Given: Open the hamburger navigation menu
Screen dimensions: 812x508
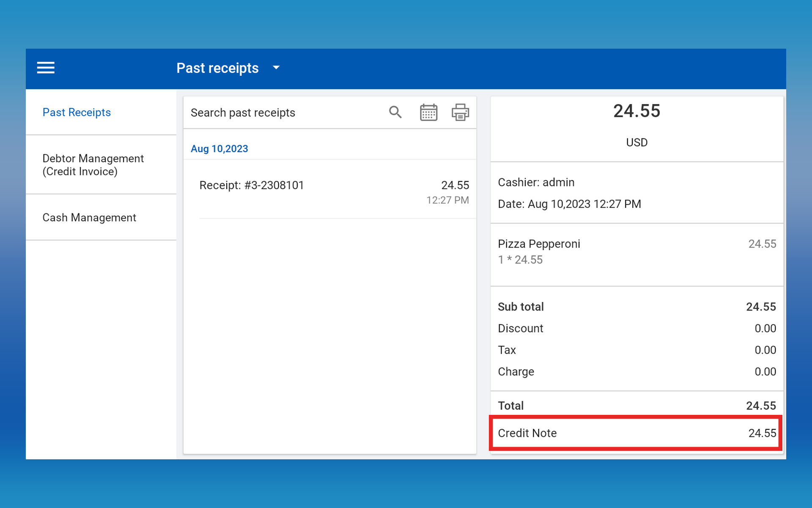Looking at the screenshot, I should click(46, 68).
